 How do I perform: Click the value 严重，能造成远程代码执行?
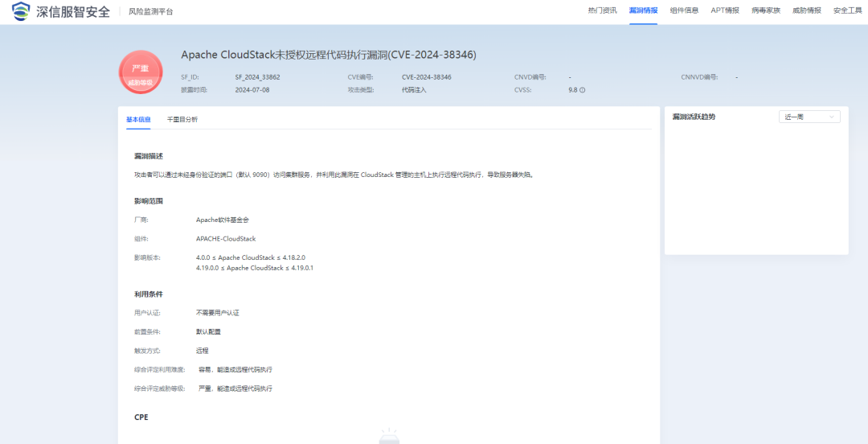235,388
